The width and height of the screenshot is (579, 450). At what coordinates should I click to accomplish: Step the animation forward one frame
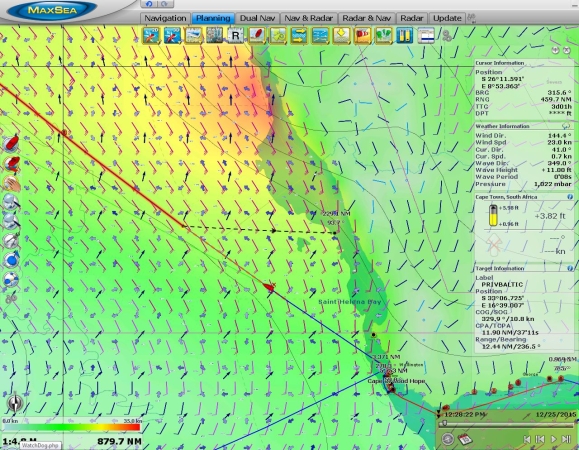(566, 439)
